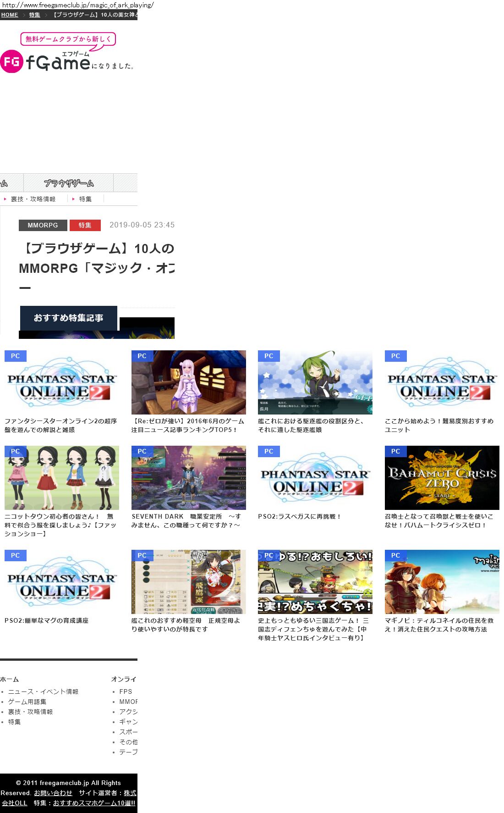Open 史上もっともゆるい三国志ゲーム article title
This screenshot has width=504, height=813.
[x=313, y=629]
